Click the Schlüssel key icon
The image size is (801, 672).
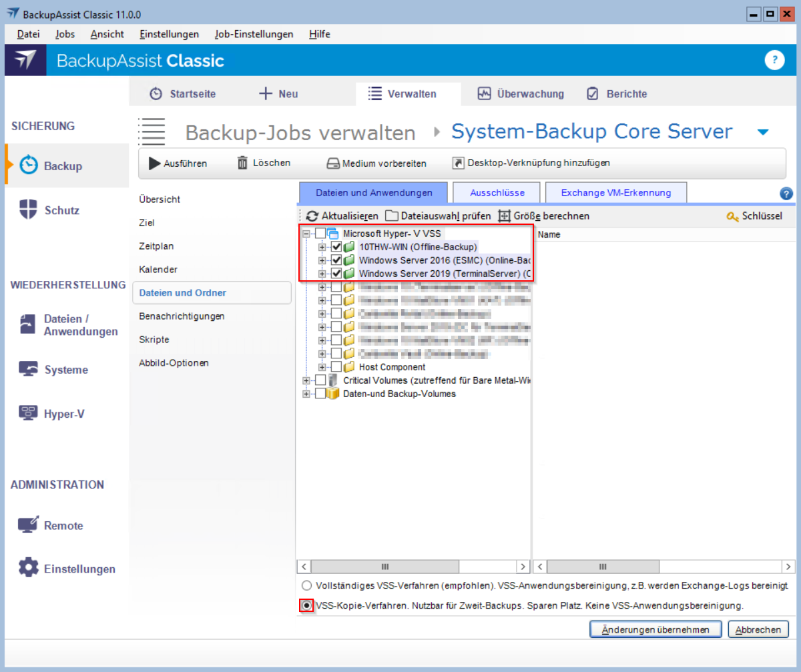click(732, 216)
